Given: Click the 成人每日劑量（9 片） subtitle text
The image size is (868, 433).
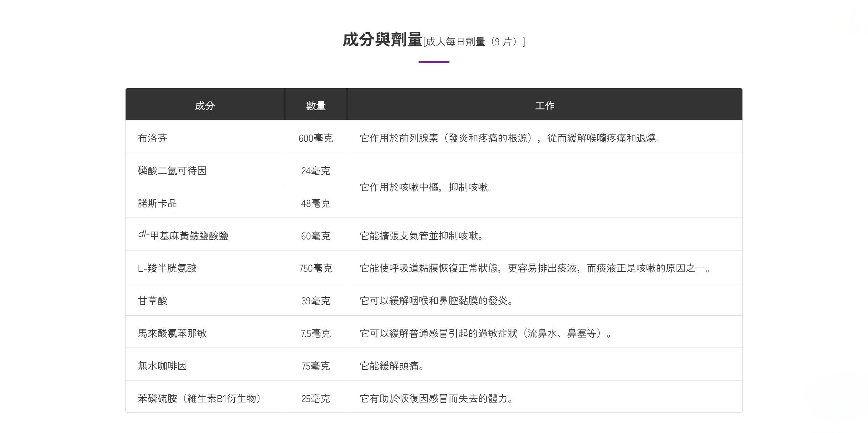Looking at the screenshot, I should tap(474, 42).
